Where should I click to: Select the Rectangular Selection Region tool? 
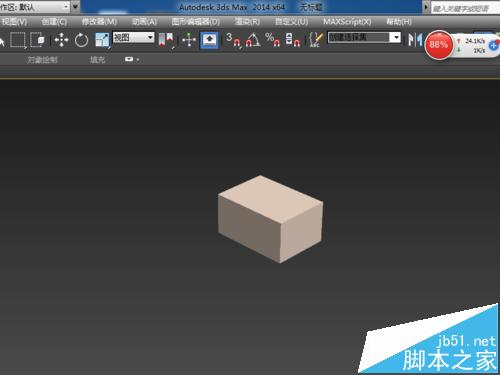pos(18,40)
